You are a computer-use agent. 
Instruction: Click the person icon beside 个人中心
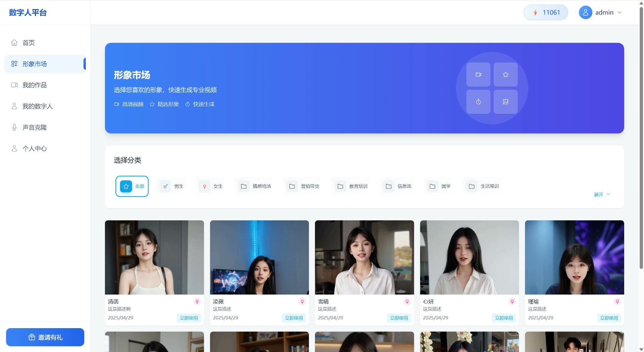click(x=14, y=148)
